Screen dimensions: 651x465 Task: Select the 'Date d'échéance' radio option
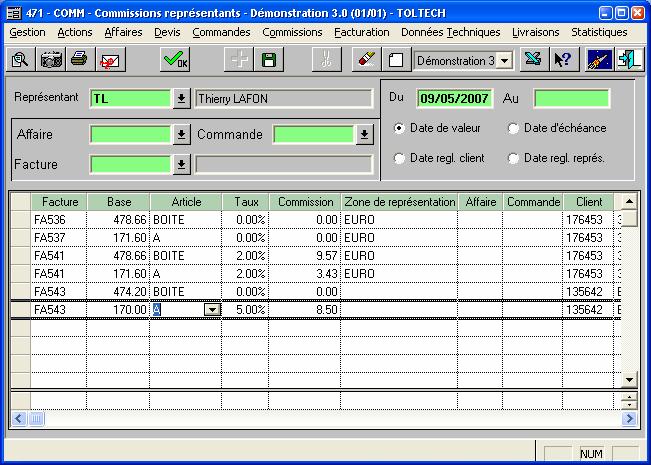click(514, 128)
